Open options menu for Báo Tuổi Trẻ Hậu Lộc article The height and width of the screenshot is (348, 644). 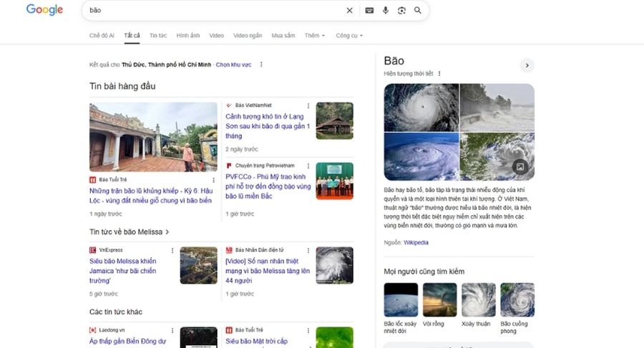tap(213, 180)
